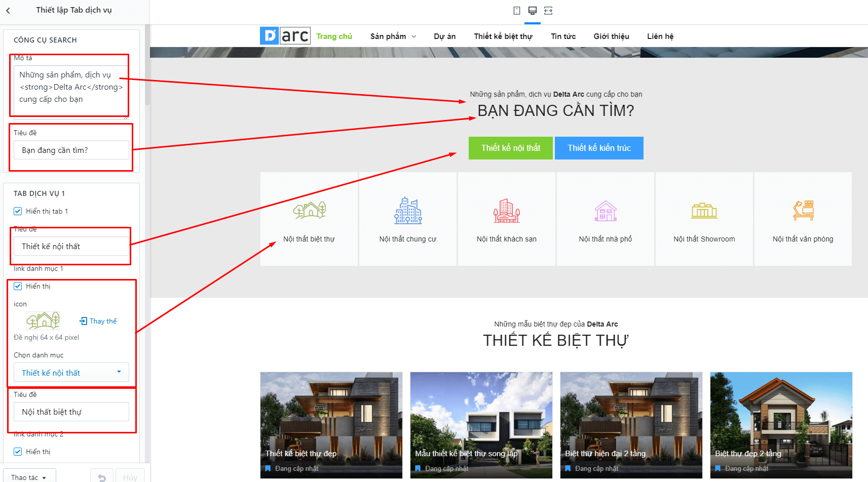
Task: Switch to full-width preview icon
Action: [548, 11]
